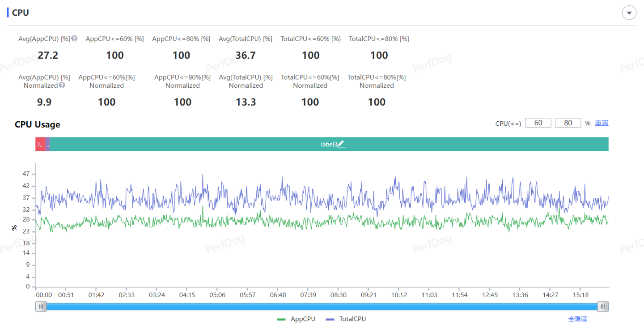Screen dimensions: 644x329
Task: Click the pencil edit icon on label3
Action: pyautogui.click(x=341, y=144)
